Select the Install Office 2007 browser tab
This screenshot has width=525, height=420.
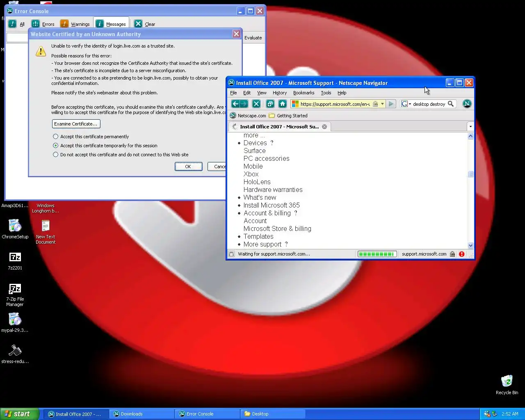coord(279,127)
